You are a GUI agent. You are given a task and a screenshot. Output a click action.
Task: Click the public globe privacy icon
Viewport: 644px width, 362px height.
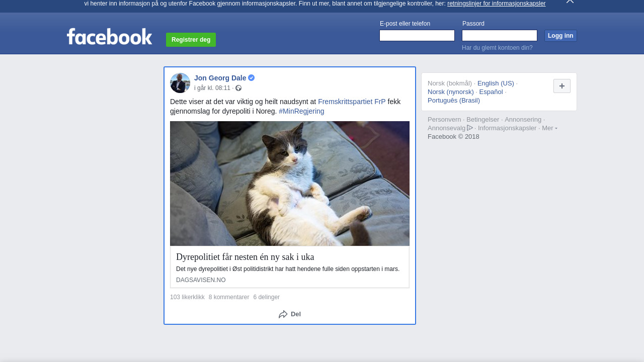(238, 88)
